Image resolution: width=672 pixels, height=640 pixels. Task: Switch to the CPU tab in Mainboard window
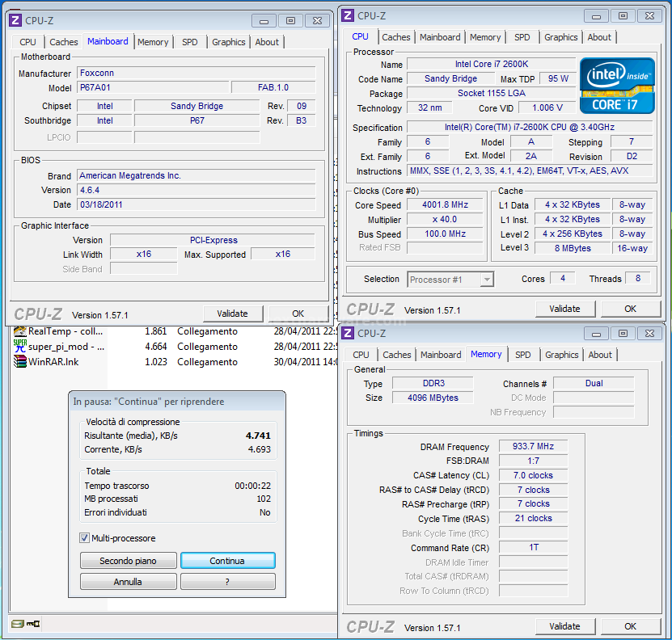pos(27,42)
